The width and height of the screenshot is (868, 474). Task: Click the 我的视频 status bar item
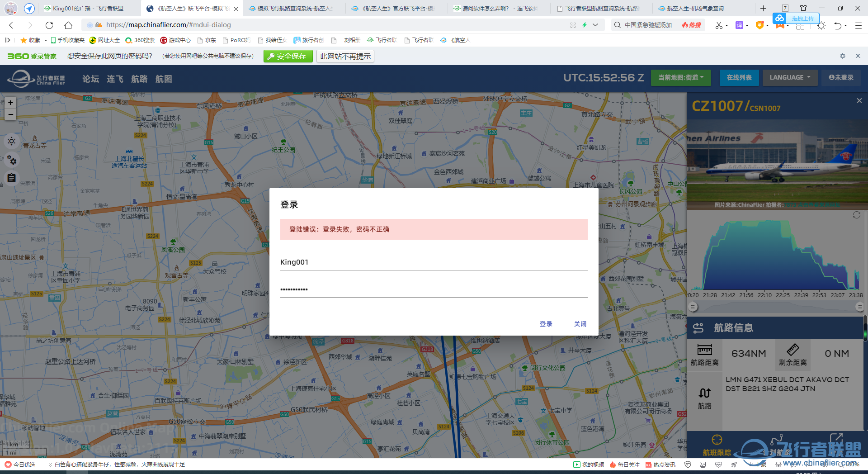(589, 465)
